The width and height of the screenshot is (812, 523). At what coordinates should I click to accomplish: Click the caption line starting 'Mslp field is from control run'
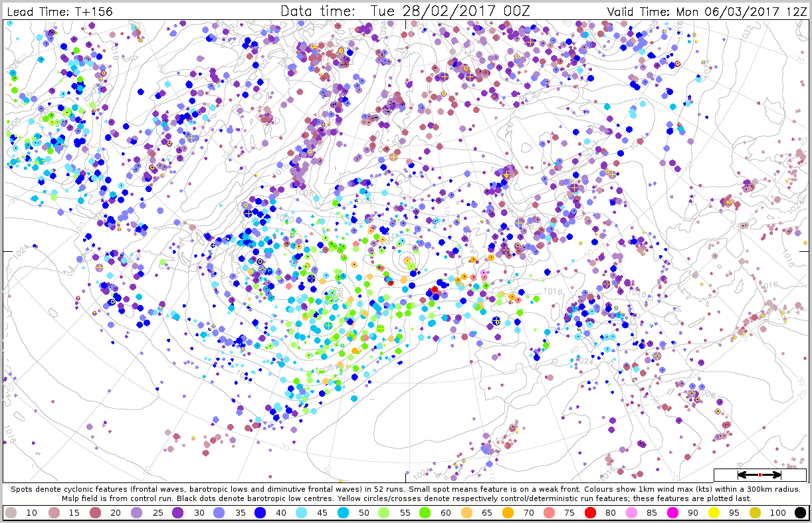pyautogui.click(x=406, y=498)
